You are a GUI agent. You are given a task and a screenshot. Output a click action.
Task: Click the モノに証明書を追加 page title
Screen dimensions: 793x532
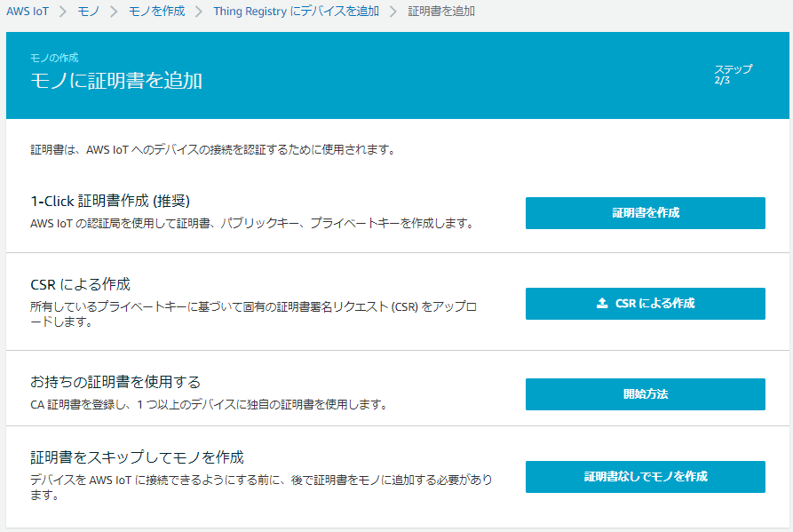(116, 81)
